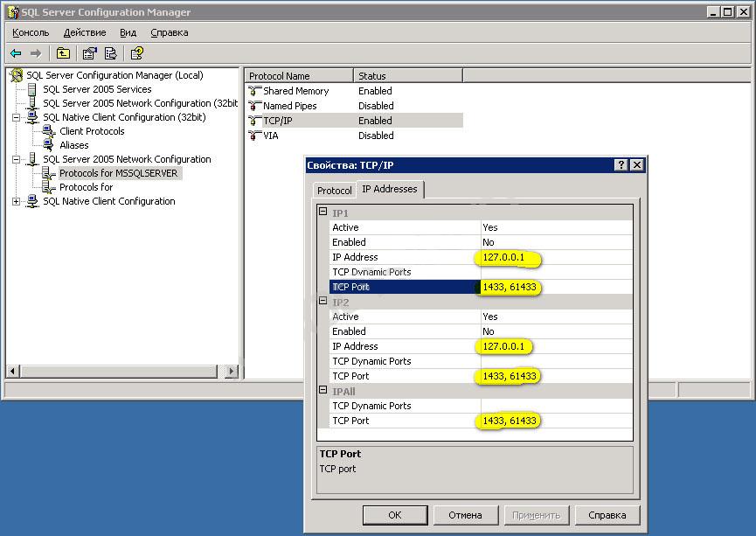Viewport: 756px width, 536px height.
Task: Collapse the SQL Server 2005 Network Configuration node
Action: (x=16, y=159)
